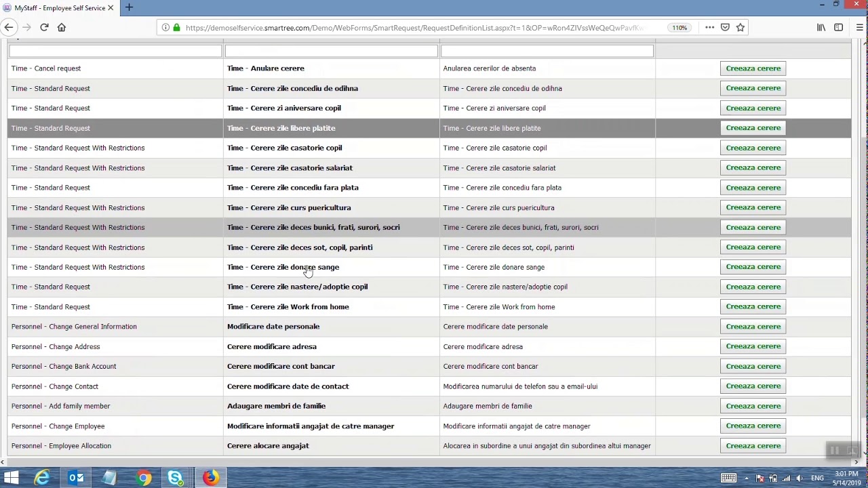Image resolution: width=868 pixels, height=488 pixels.
Task: Bookmark this page with the star
Action: pyautogui.click(x=741, y=27)
